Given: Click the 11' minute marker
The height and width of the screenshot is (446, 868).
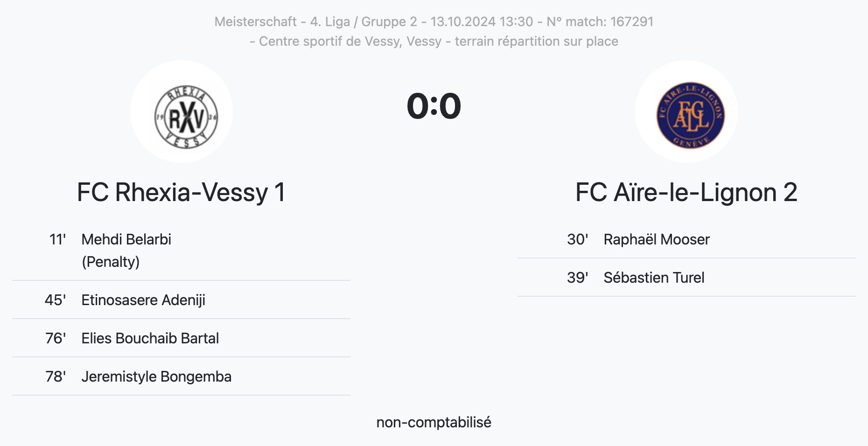Looking at the screenshot, I should [57, 239].
